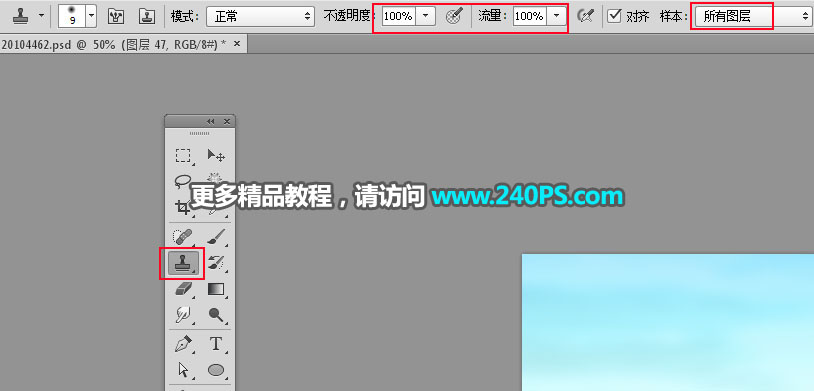Screen dimensions: 814x391
Task: Open the Clone Stamp tool preset picker
Action: (x=19, y=16)
